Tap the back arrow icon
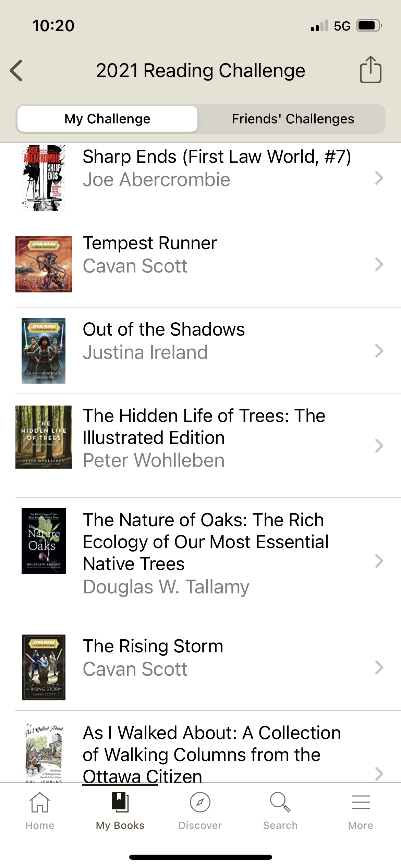The height and width of the screenshot is (868, 401). point(16,71)
